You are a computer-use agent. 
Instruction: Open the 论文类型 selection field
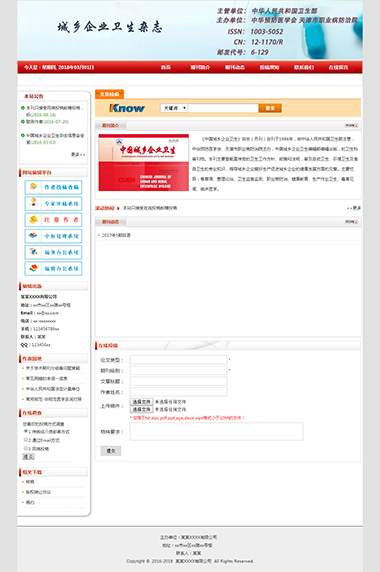(179, 360)
